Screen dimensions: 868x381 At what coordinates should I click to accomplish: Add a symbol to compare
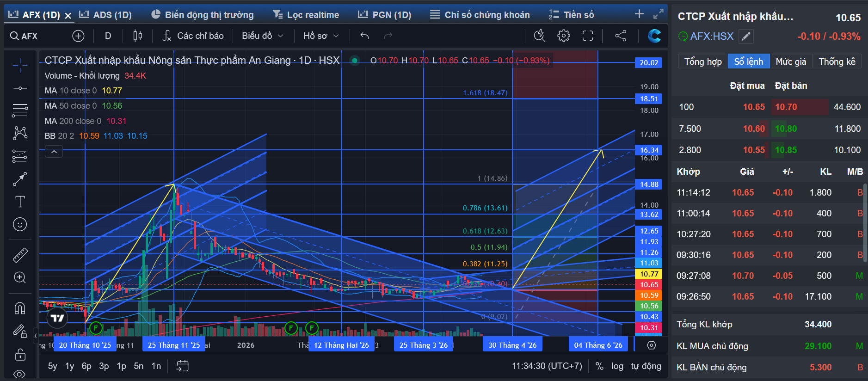tap(78, 36)
